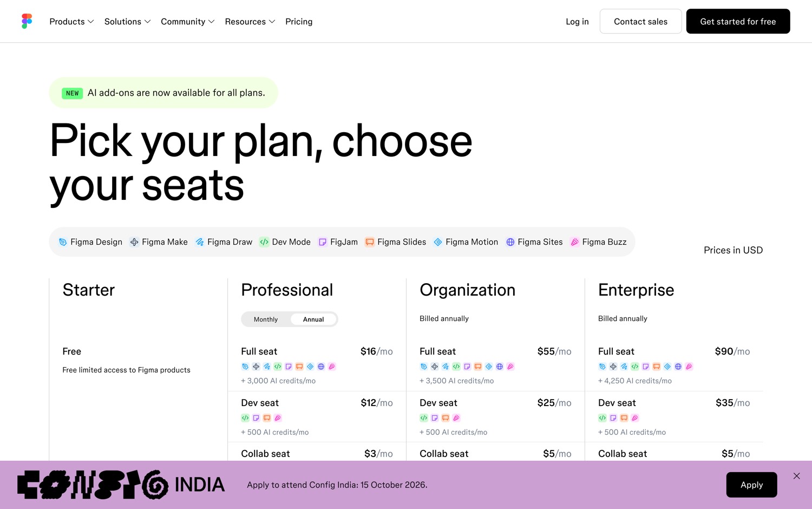Click the Figma Motion icon
The height and width of the screenshot is (509, 812).
438,242
